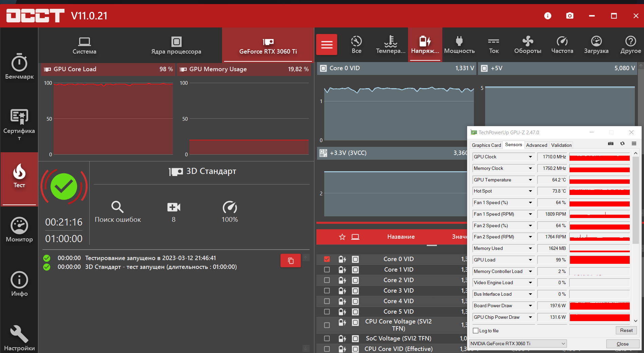Select the Напряж... voltage filter

[x=425, y=45]
